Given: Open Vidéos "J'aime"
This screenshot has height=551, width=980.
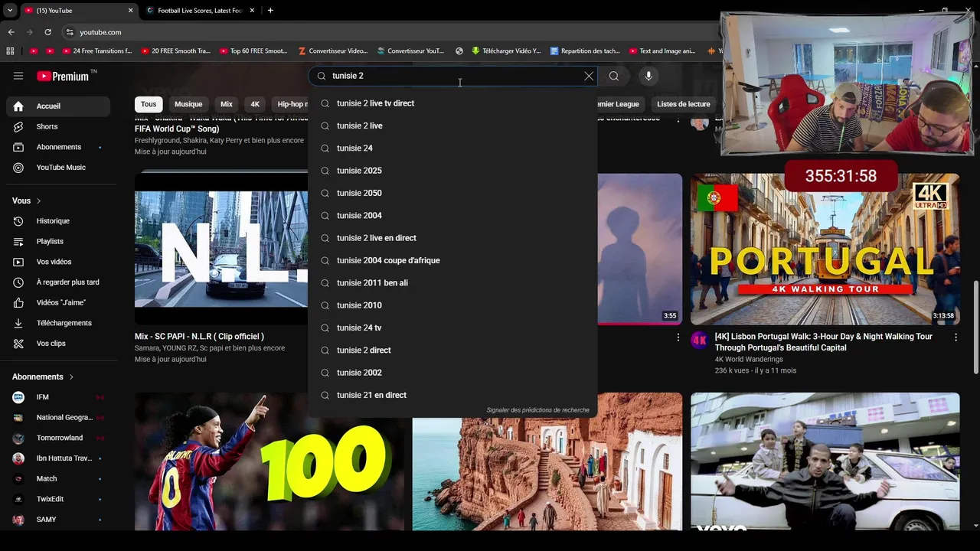Looking at the screenshot, I should click(x=58, y=302).
